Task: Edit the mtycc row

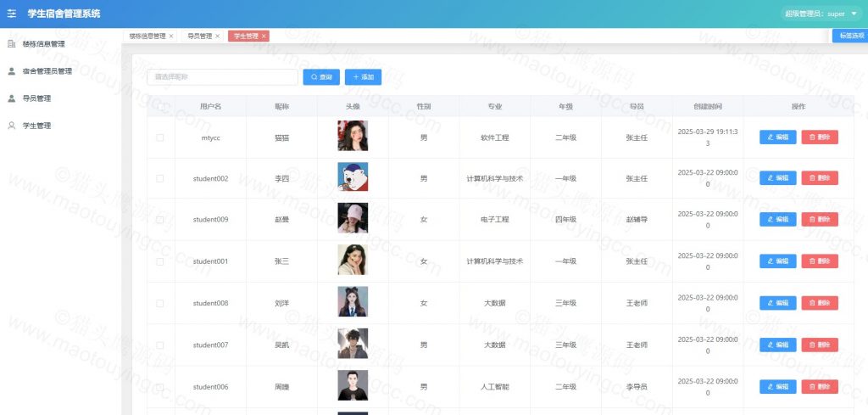Action: point(778,137)
